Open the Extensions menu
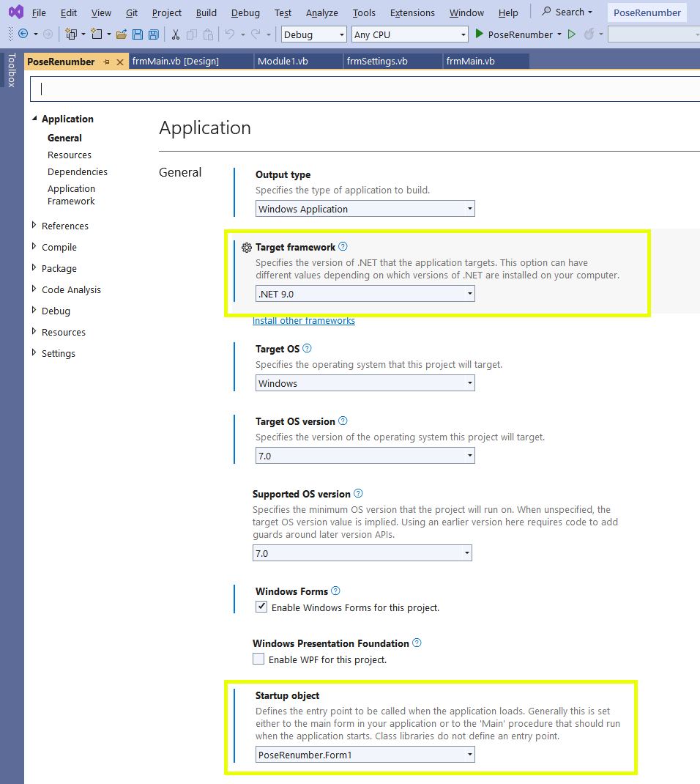700x784 pixels. tap(412, 12)
